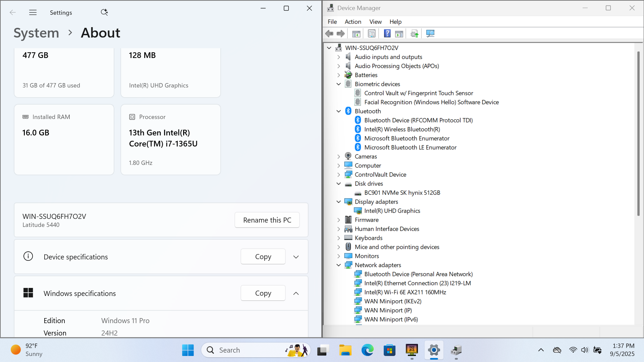Screen dimensions: 644x362
Task: Click the Show/Hide Console Tree toolbar icon
Action: coord(356,34)
